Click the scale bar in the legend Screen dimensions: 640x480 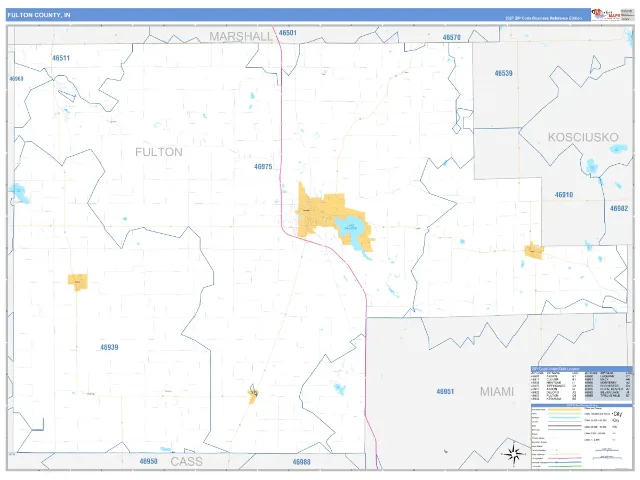(607, 450)
